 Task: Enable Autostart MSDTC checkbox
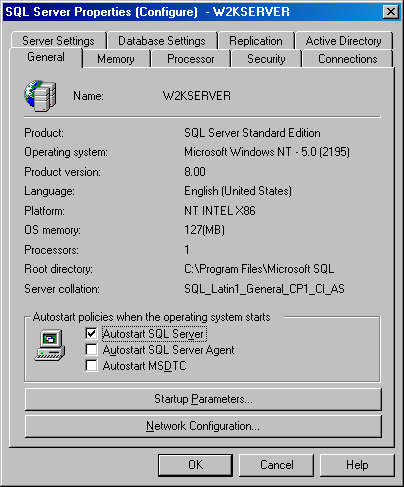point(91,365)
